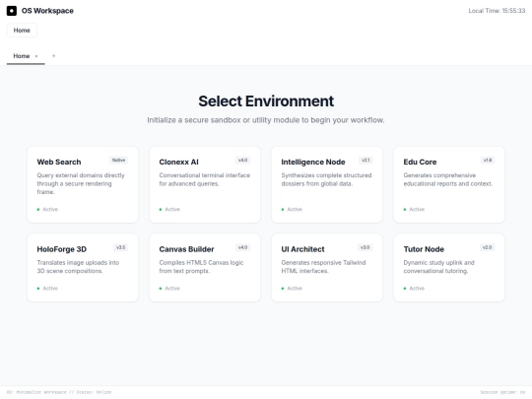Click the Session Uptime status entry
This screenshot has width=532, height=399.
tap(502, 392)
